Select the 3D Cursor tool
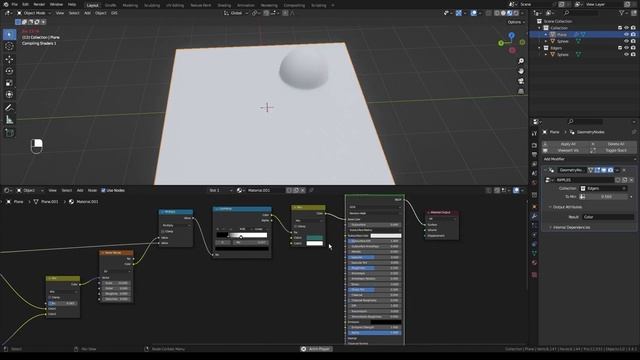 click(9, 47)
